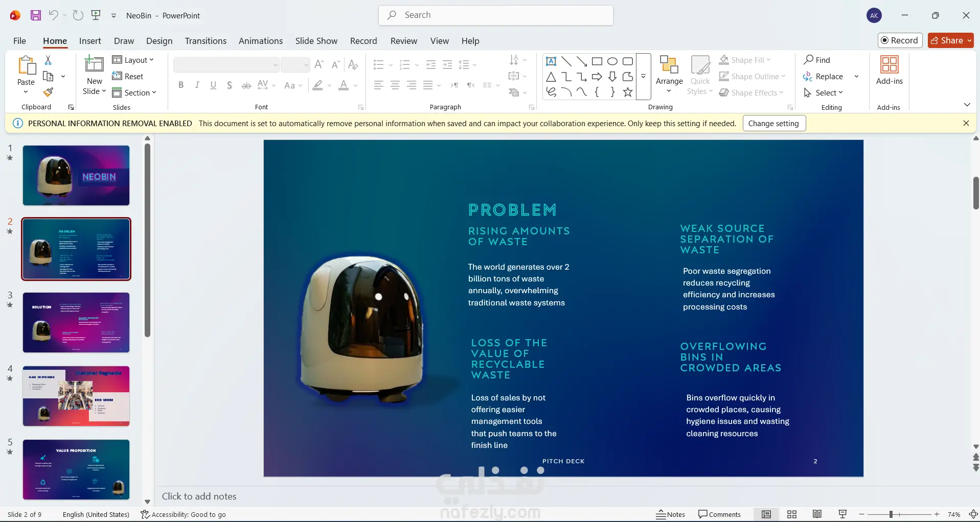Pick the Oval shape

(612, 61)
